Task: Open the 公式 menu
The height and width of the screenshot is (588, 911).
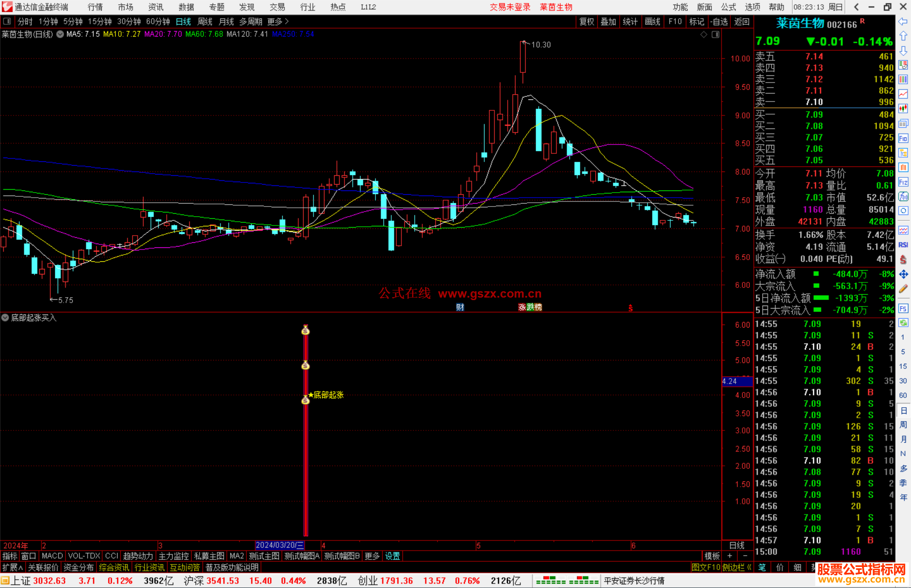Action: coord(728,7)
